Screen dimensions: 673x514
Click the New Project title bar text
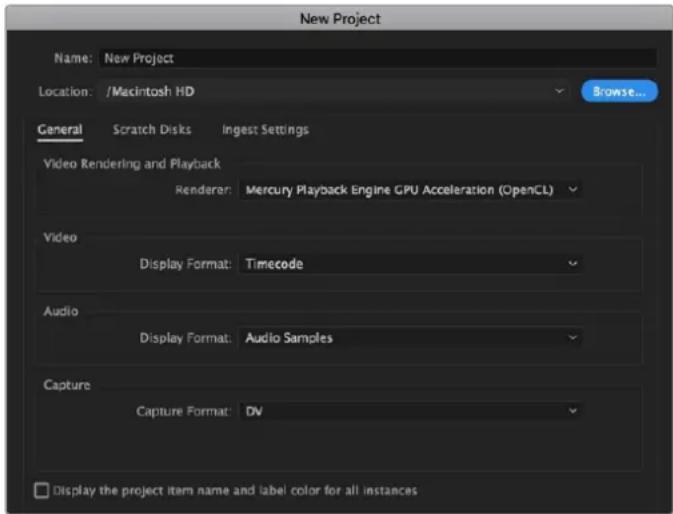click(340, 18)
